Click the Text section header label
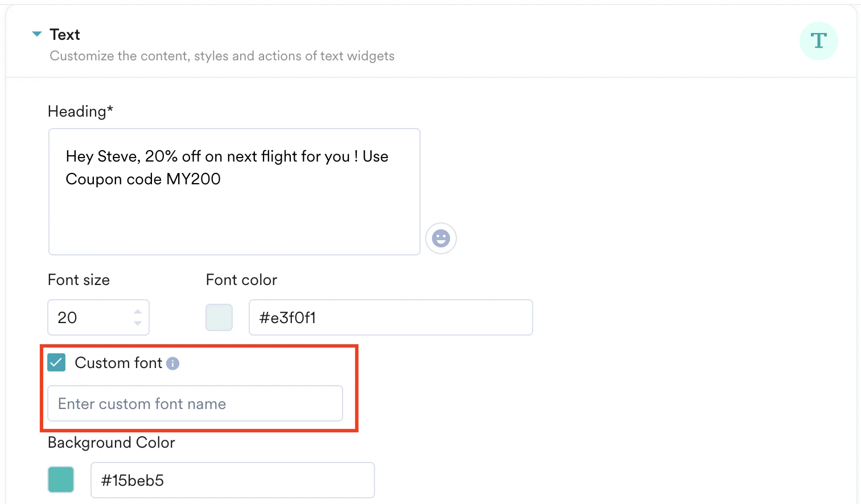This screenshot has height=504, width=861. pyautogui.click(x=65, y=34)
